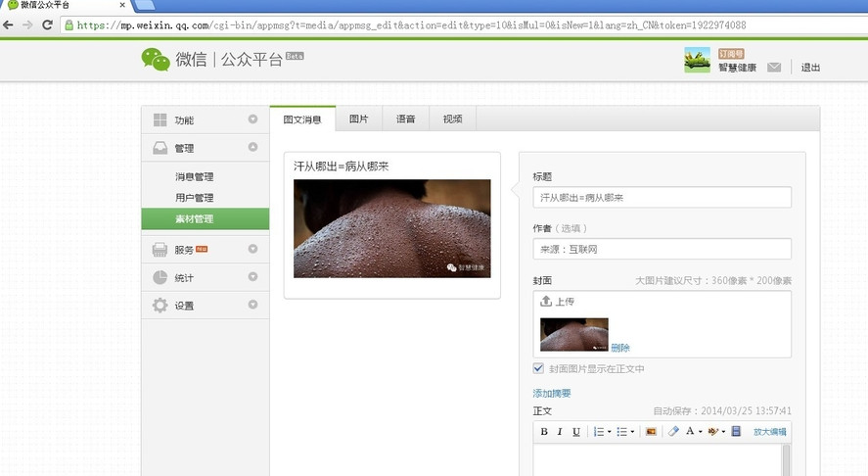
Task: Click the browser address bar URL
Action: coord(411,25)
